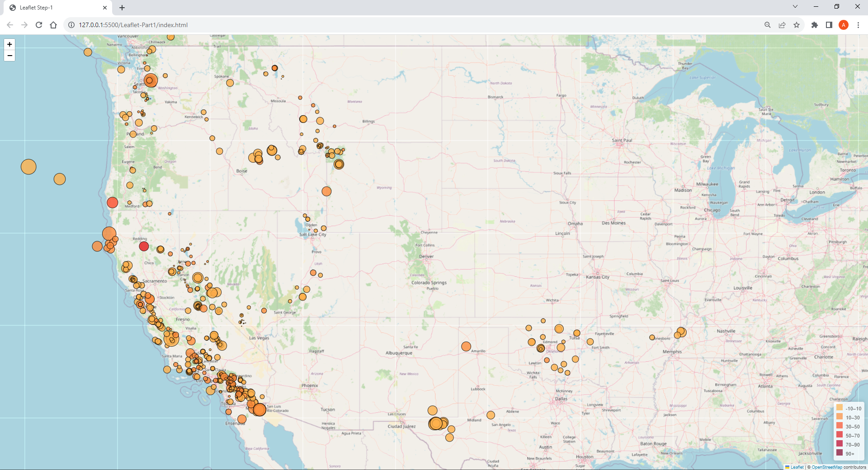This screenshot has width=868, height=470.
Task: Share this page icon
Action: [782, 25]
